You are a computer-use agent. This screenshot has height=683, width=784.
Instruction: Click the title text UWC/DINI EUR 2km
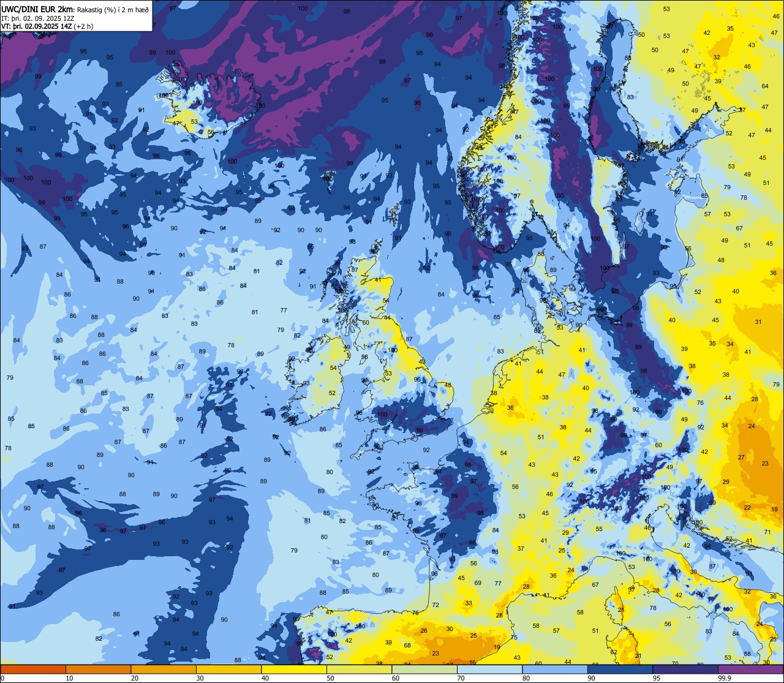point(37,9)
